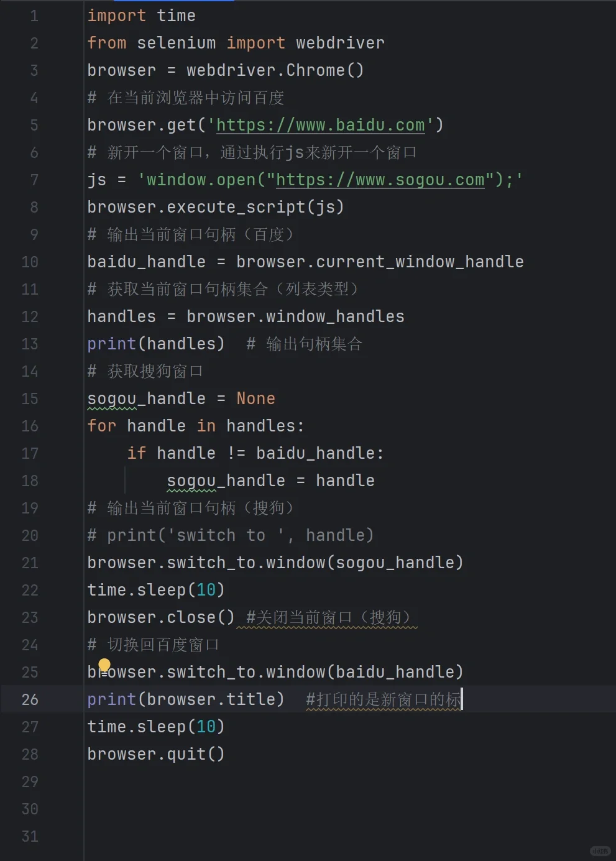This screenshot has height=861, width=616.
Task: Click 'browser.window_handles' on line 12
Action: (295, 316)
